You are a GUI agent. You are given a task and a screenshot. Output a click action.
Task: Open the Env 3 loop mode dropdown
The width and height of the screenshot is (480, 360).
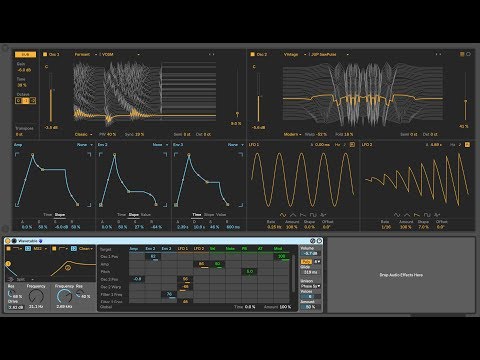[236, 145]
